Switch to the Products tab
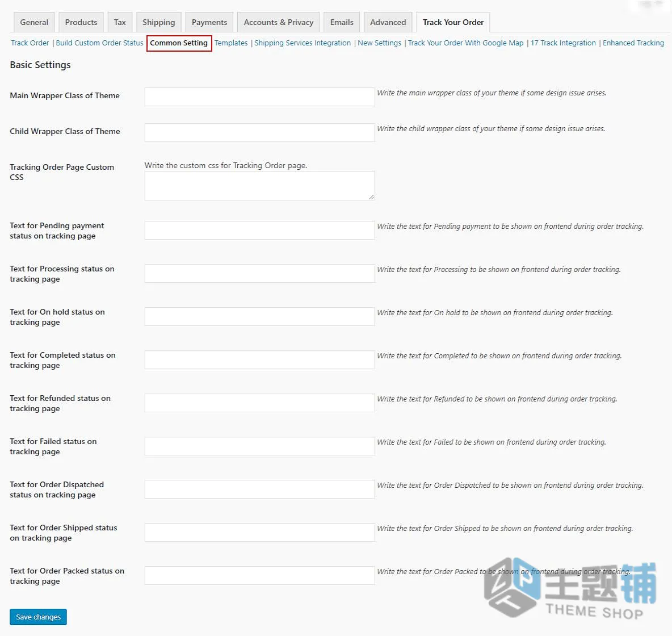 [81, 22]
